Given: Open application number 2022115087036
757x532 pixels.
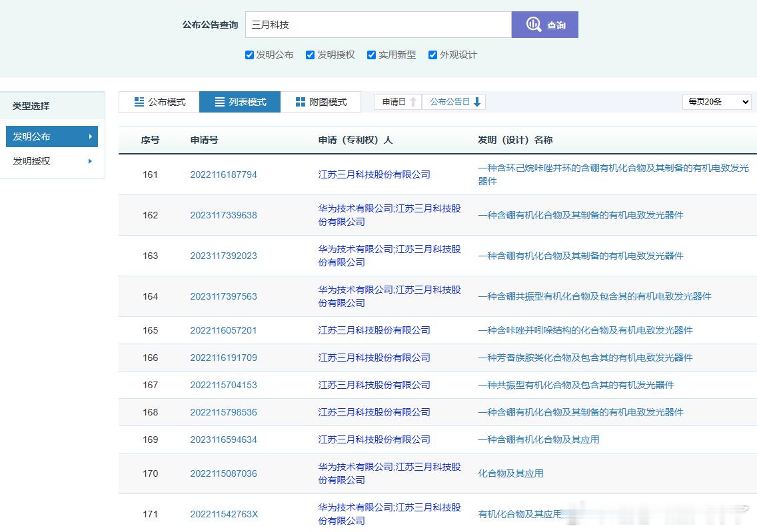Looking at the screenshot, I should click(223, 473).
